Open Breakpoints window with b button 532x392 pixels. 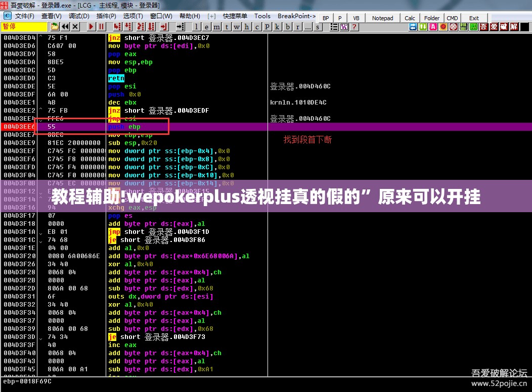(288, 27)
